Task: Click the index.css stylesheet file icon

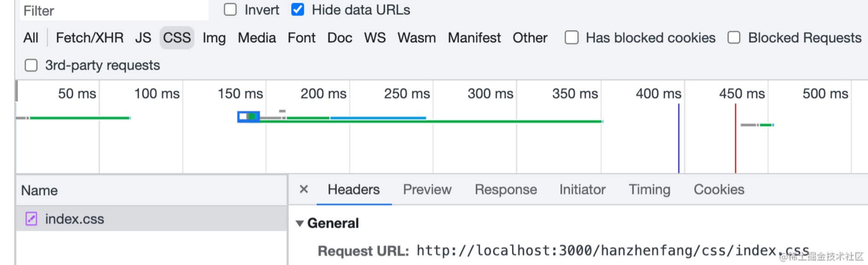Action: point(31,219)
